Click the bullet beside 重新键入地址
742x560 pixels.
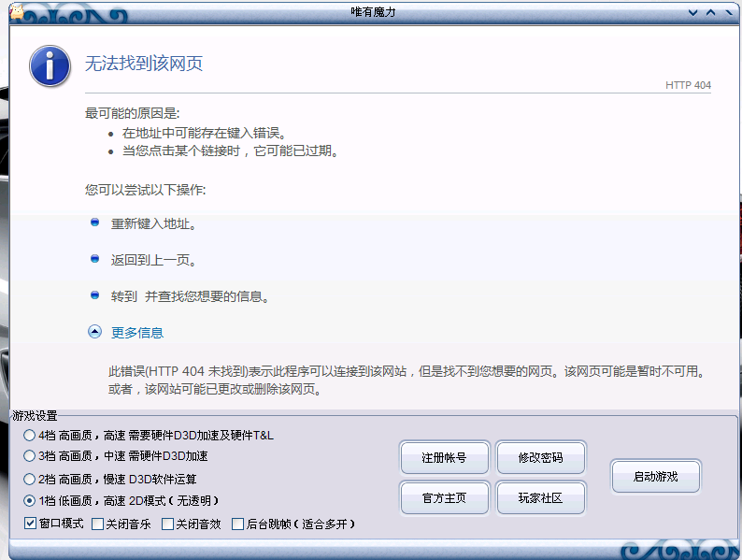[x=94, y=223]
